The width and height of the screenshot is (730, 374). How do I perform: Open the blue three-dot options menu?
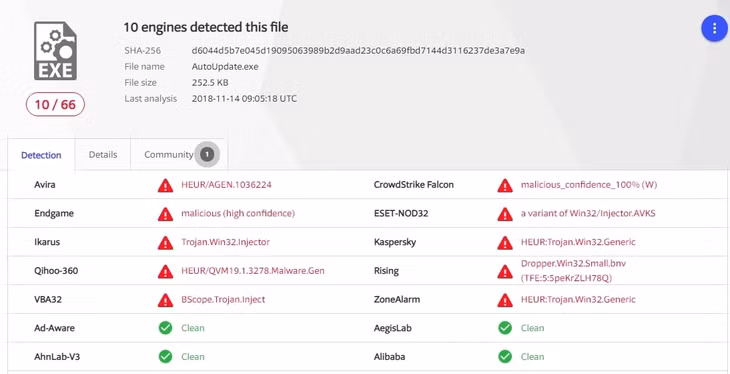pyautogui.click(x=714, y=28)
